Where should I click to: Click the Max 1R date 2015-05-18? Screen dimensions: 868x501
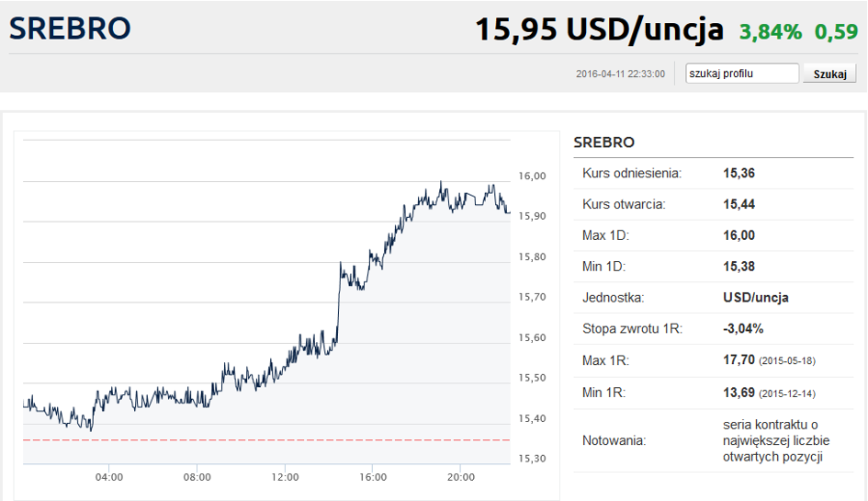[786, 360]
